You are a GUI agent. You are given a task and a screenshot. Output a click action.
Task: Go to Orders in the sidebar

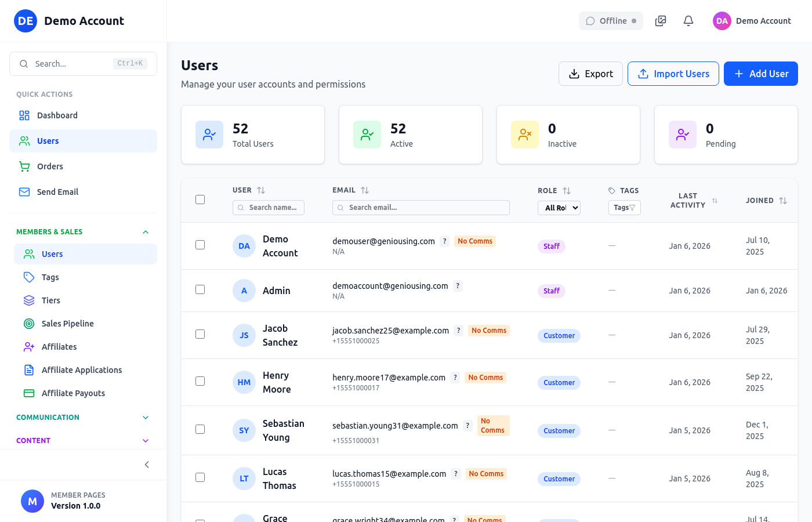pos(50,166)
